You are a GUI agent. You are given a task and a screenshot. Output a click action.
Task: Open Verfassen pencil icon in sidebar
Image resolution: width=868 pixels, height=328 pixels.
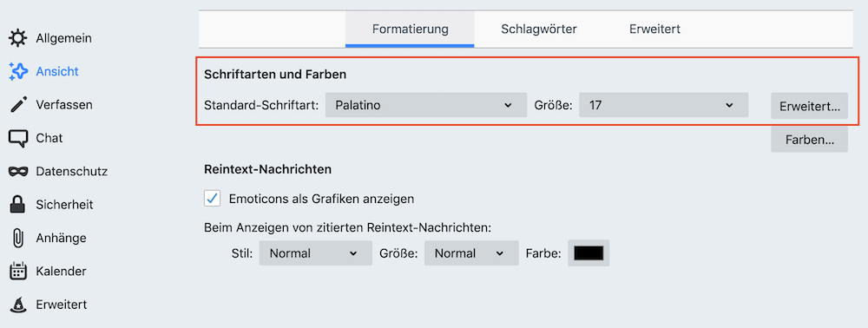(x=18, y=105)
